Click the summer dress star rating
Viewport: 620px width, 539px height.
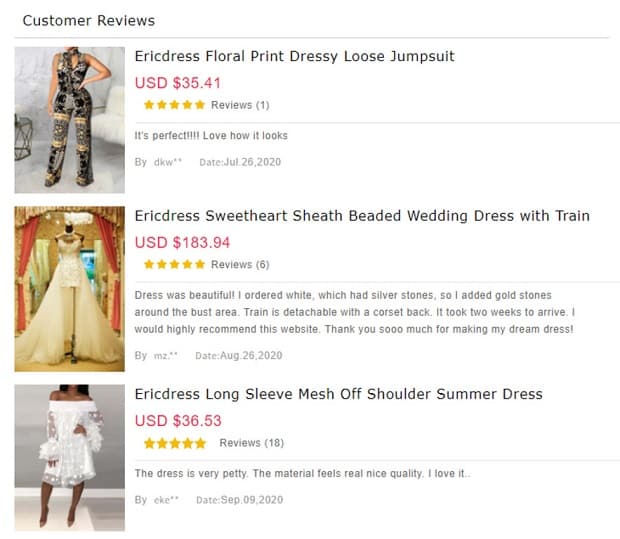[x=175, y=443]
